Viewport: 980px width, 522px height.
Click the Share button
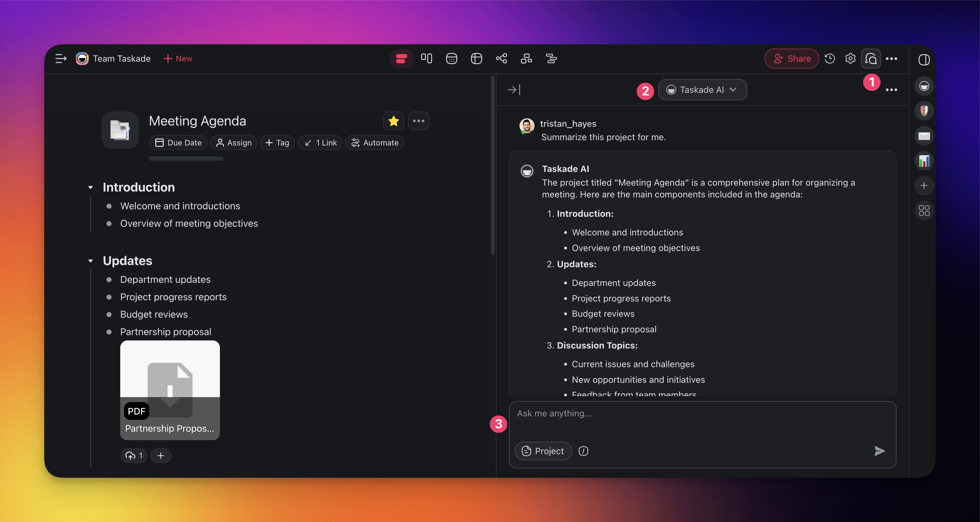[792, 59]
